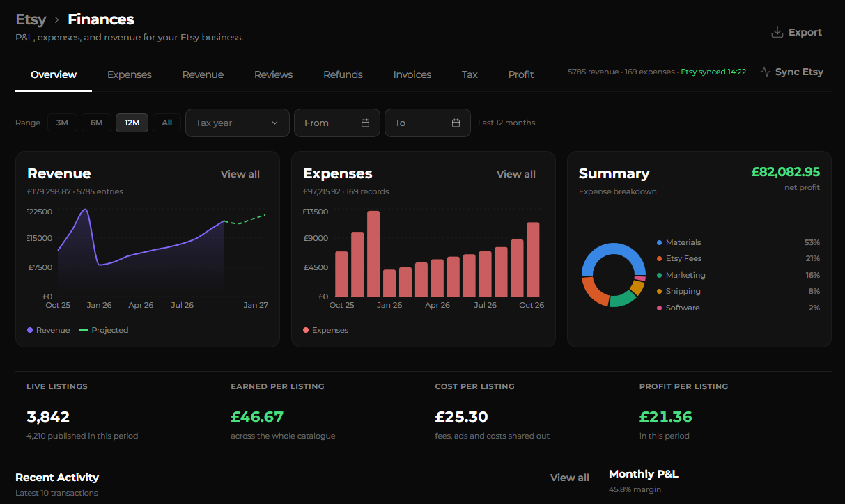The image size is (845, 504).
Task: Click the Monthly P&L heading
Action: [643, 474]
